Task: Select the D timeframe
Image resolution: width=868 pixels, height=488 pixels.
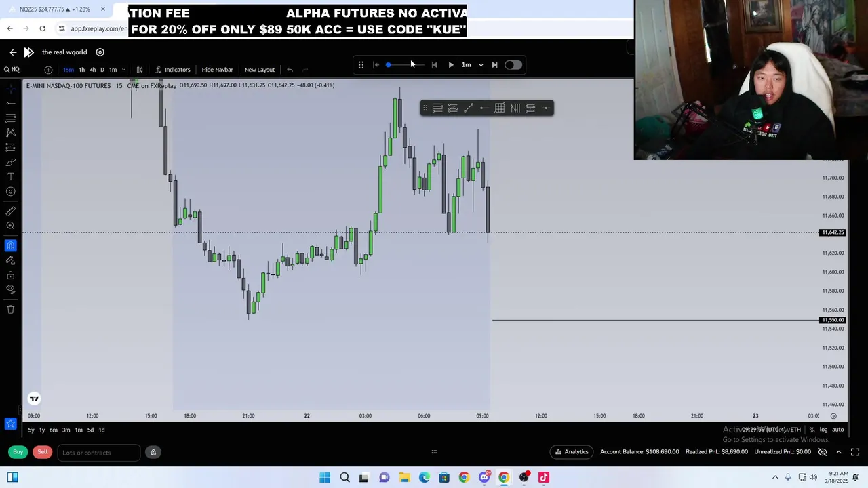Action: (x=102, y=70)
